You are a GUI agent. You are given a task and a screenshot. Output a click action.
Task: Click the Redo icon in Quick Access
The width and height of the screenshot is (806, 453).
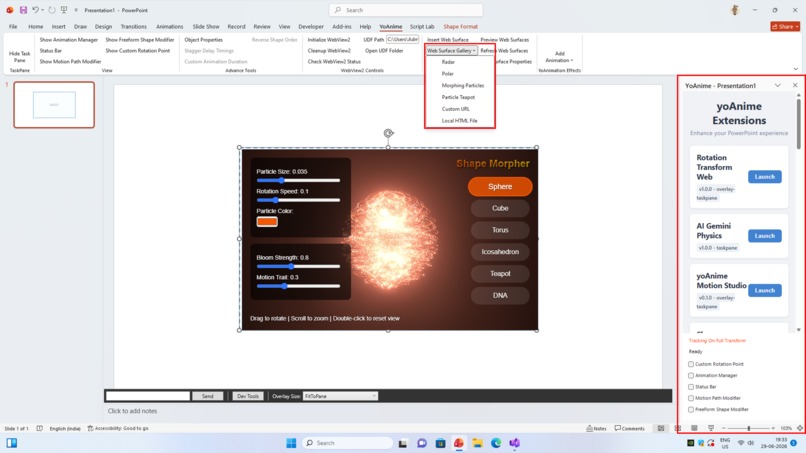coord(52,10)
